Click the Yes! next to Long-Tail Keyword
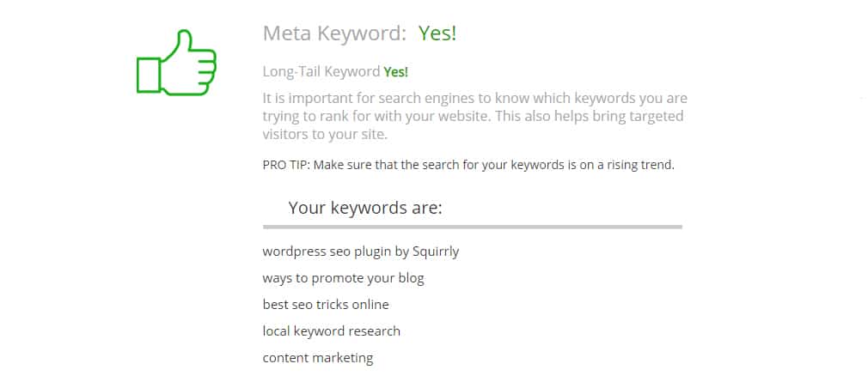Image resolution: width=868 pixels, height=388 pixels. point(396,72)
